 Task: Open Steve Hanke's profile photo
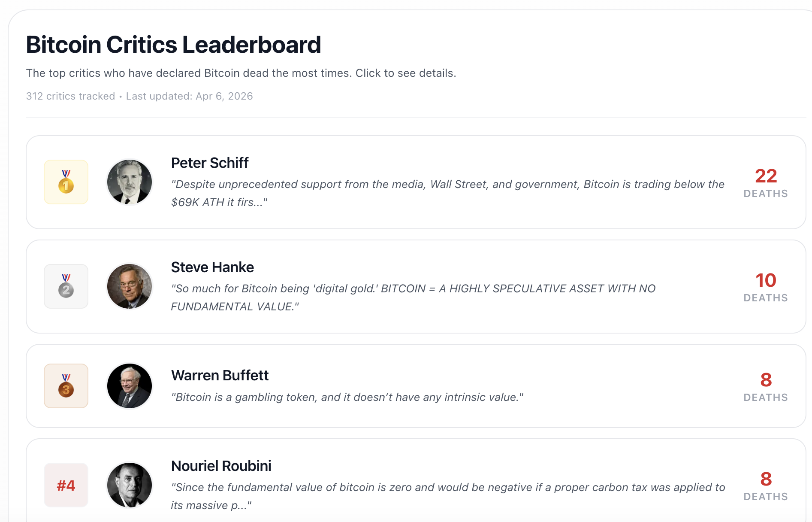(x=130, y=286)
